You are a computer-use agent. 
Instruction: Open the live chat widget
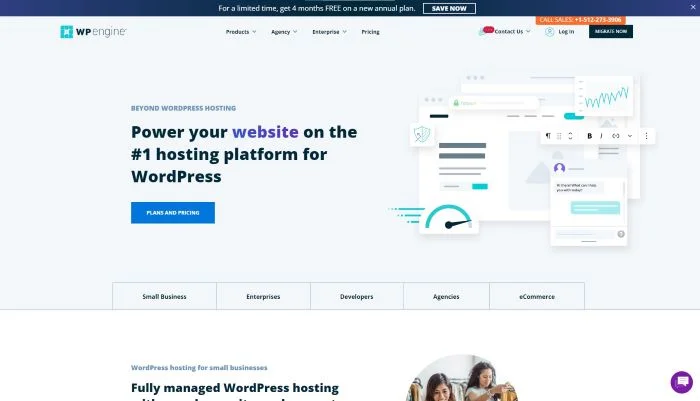pos(682,382)
